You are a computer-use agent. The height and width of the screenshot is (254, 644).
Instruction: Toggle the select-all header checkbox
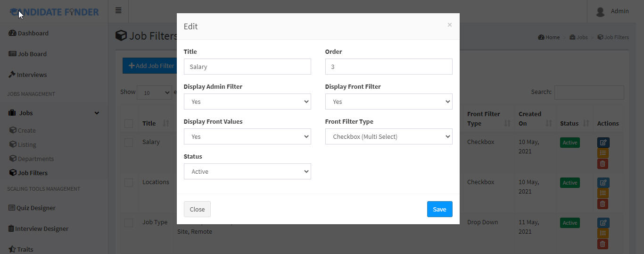(x=129, y=123)
